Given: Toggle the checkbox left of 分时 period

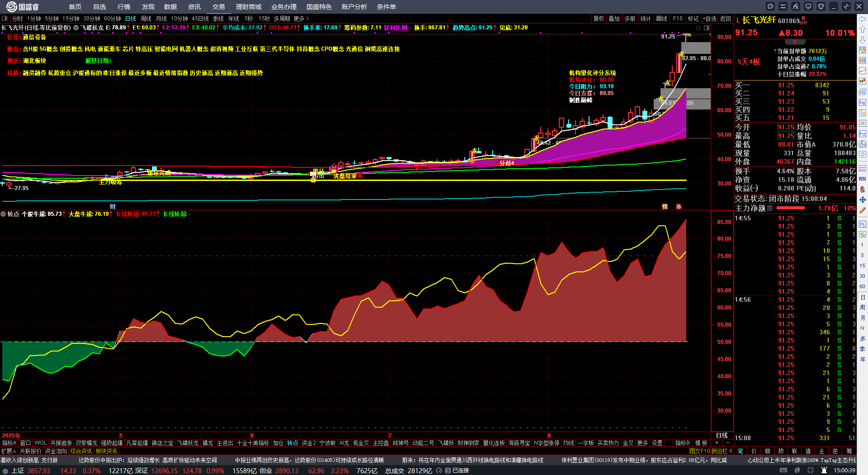Looking at the screenshot, I should [5, 19].
